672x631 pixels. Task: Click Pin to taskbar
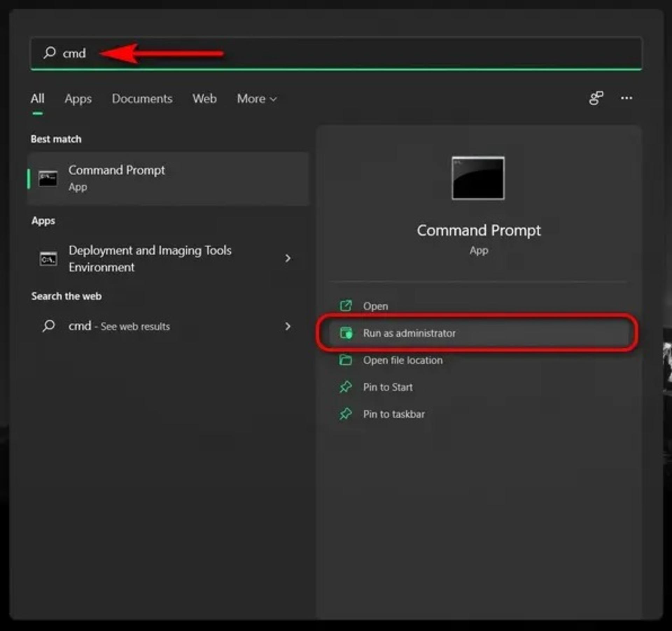coord(478,414)
